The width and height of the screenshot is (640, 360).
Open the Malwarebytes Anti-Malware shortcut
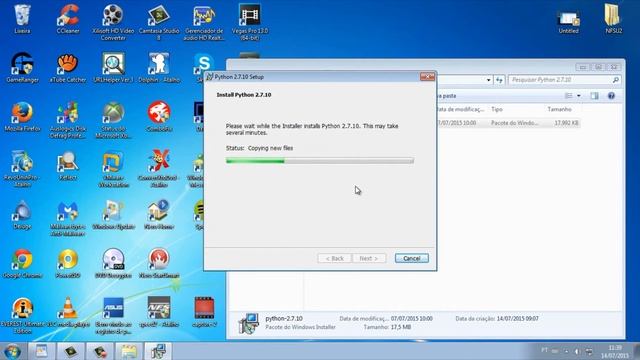(x=68, y=218)
